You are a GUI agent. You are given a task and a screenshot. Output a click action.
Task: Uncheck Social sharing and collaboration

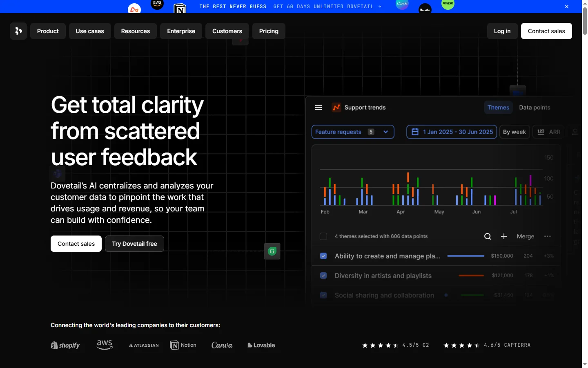[323, 295]
